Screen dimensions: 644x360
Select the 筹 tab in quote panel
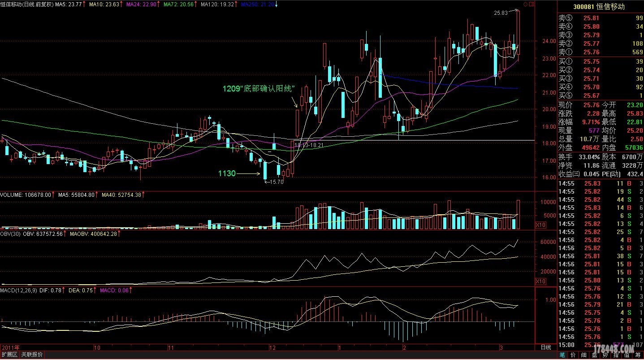tap(639, 355)
